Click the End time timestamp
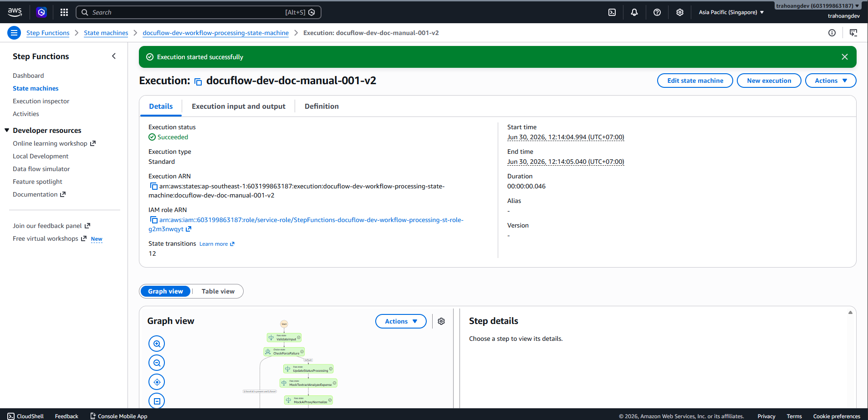The image size is (868, 420). 566,162
